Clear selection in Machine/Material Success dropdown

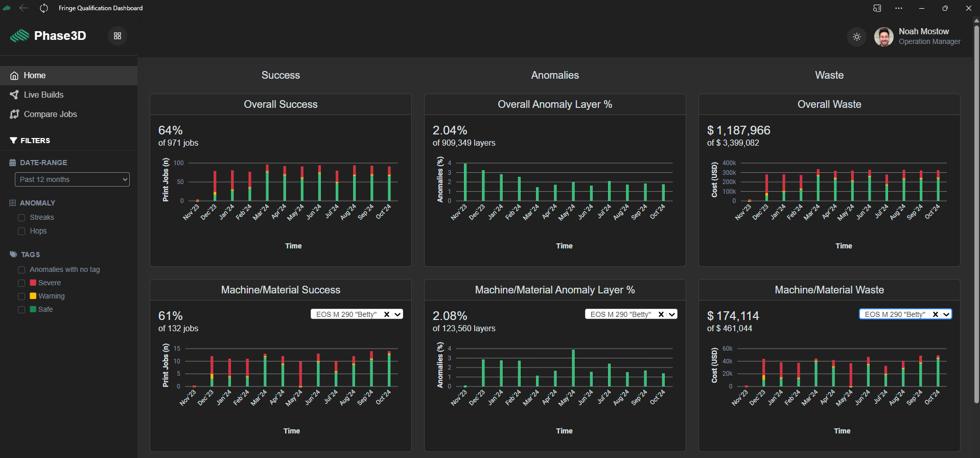coord(387,314)
